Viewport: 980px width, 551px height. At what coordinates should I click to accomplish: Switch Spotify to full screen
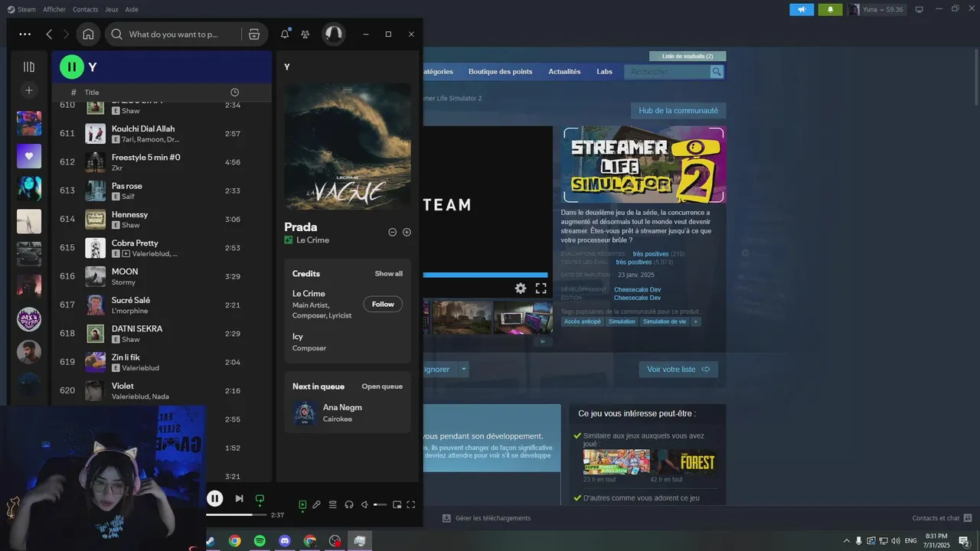coord(411,504)
